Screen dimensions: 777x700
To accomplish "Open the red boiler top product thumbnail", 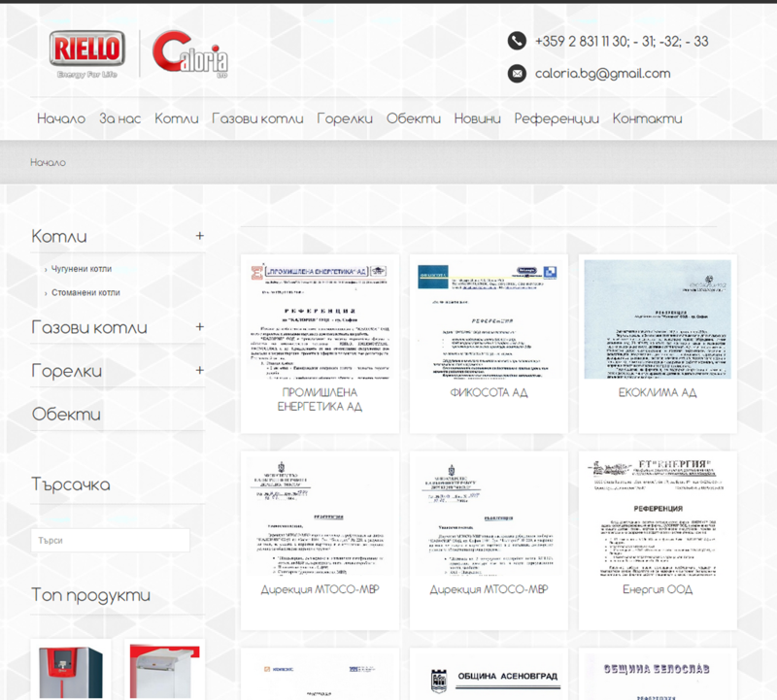I will coord(71,671).
